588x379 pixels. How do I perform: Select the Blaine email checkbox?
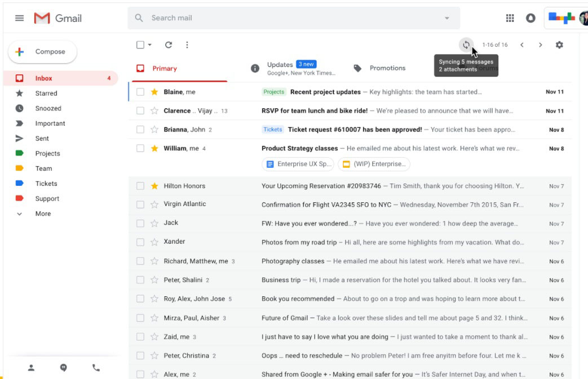140,92
